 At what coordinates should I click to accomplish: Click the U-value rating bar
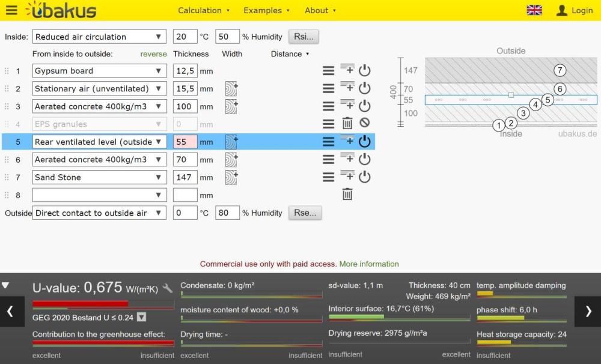[x=103, y=305]
